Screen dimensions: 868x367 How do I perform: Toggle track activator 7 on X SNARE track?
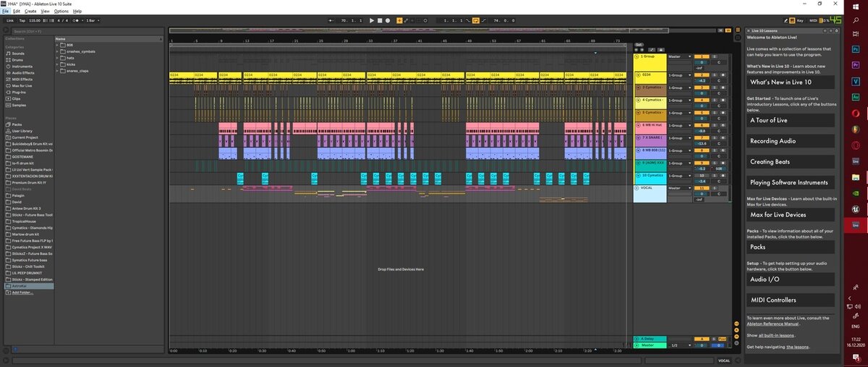(702, 138)
